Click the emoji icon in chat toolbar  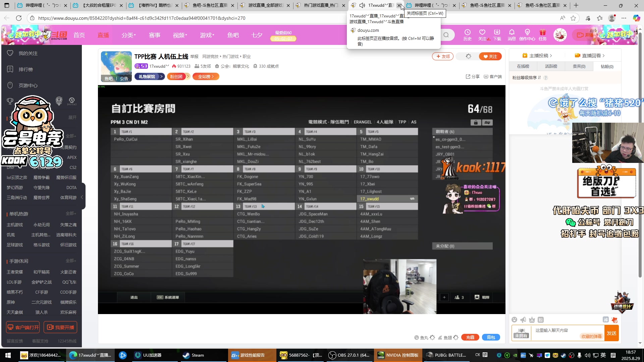tap(514, 320)
